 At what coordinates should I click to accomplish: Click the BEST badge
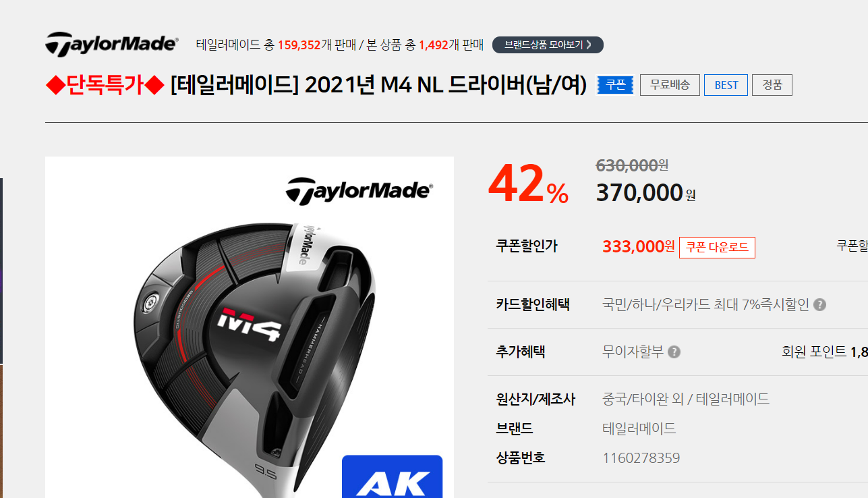pyautogui.click(x=726, y=85)
